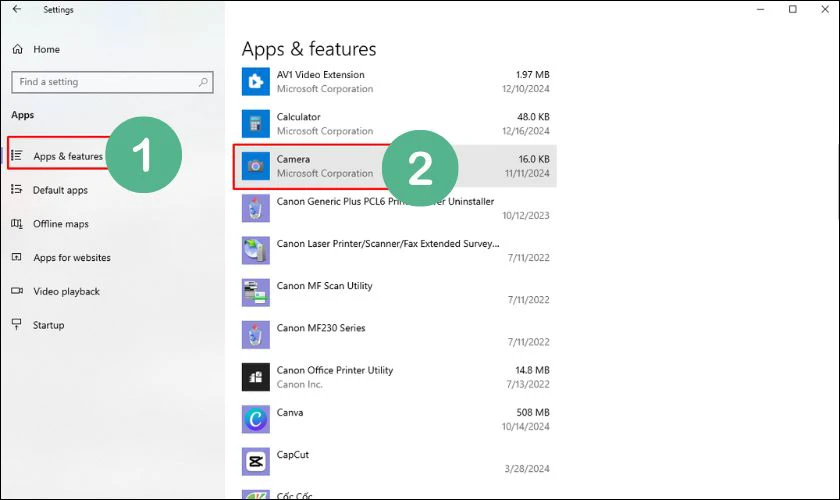Minimize the Settings window
The height and width of the screenshot is (500, 840).
coord(760,10)
